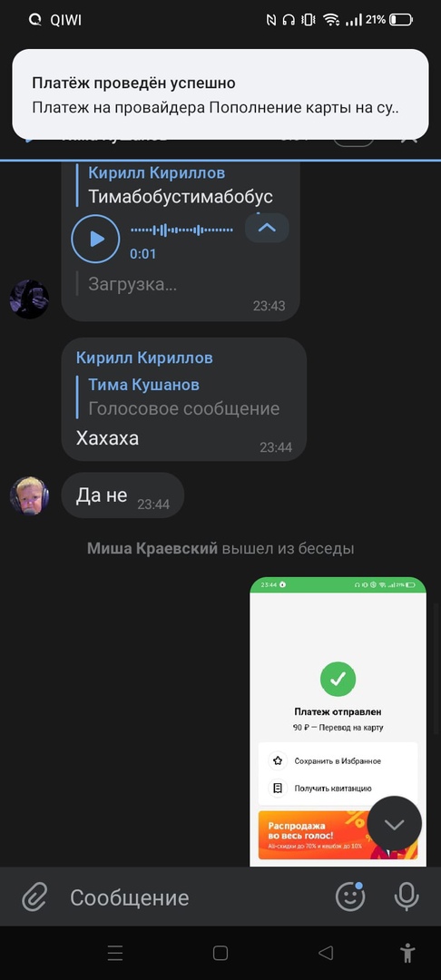
Task: Tap the Android home square button
Action: point(220,953)
